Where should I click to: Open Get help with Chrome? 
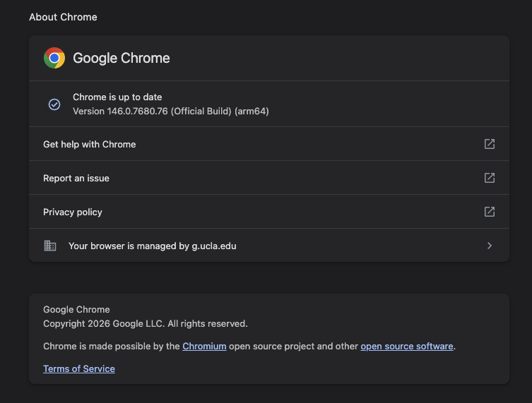point(269,144)
